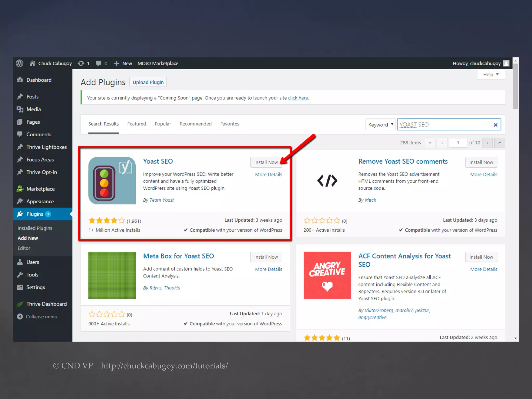532x399 pixels.
Task: Click the Yoast SEO traffic light thumbnail
Action: (112, 181)
